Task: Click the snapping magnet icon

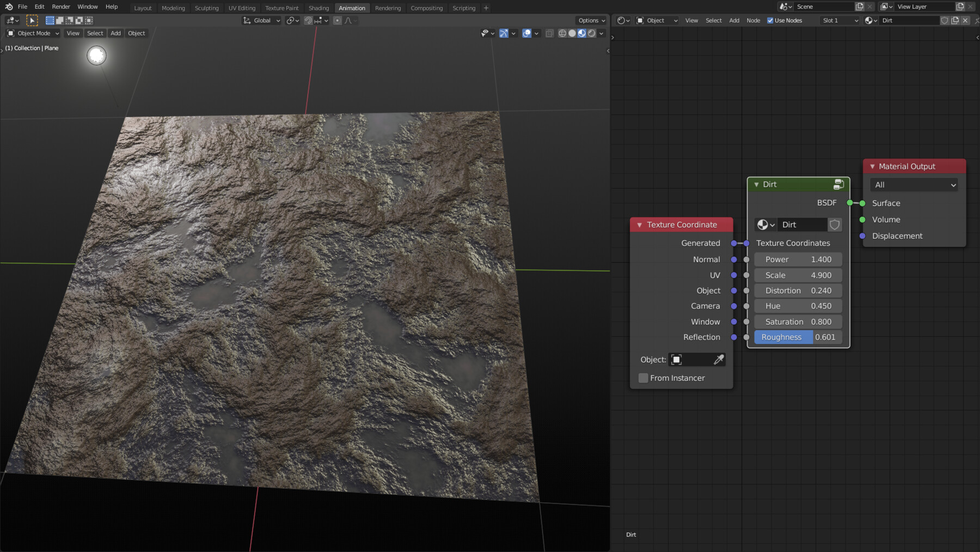Action: [x=308, y=20]
